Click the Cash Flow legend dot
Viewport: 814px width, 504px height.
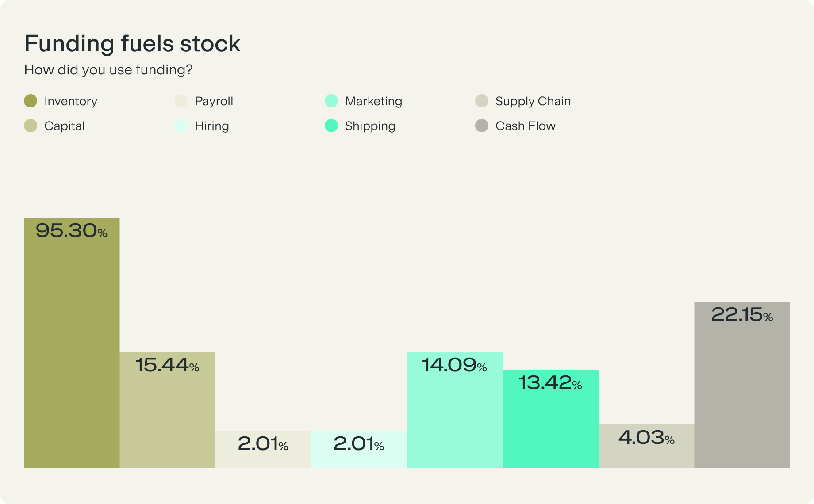pyautogui.click(x=482, y=126)
